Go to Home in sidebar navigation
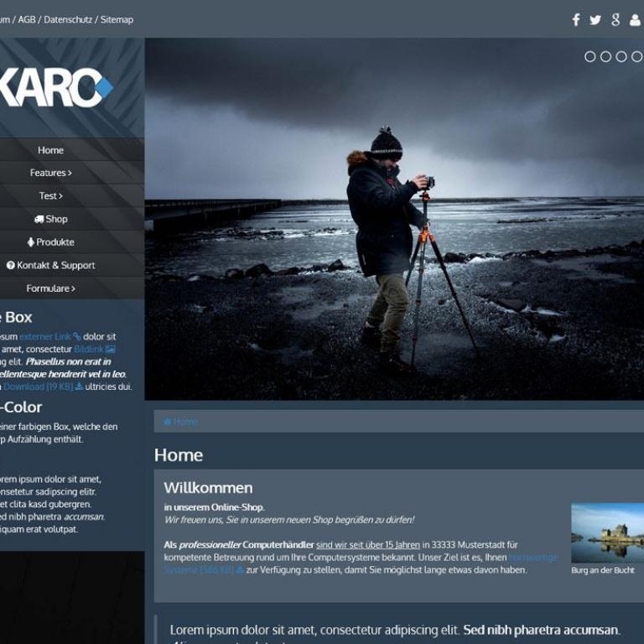Image resolution: width=644 pixels, height=644 pixels. tap(50, 150)
